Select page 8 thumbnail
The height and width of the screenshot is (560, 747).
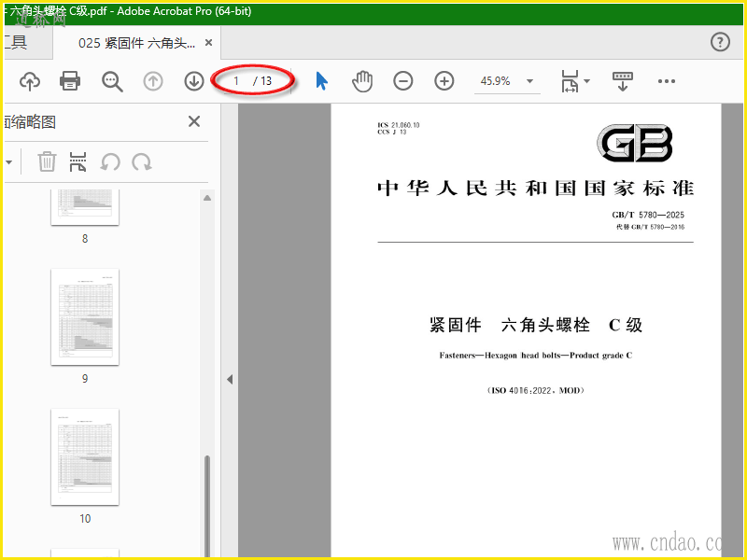pos(85,207)
